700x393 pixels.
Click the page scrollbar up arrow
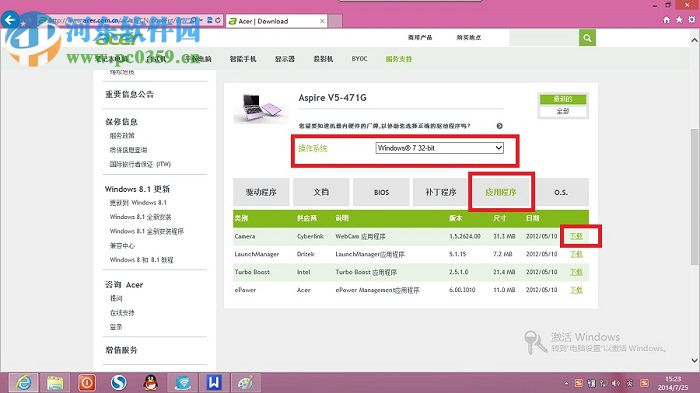pyautogui.click(x=695, y=40)
